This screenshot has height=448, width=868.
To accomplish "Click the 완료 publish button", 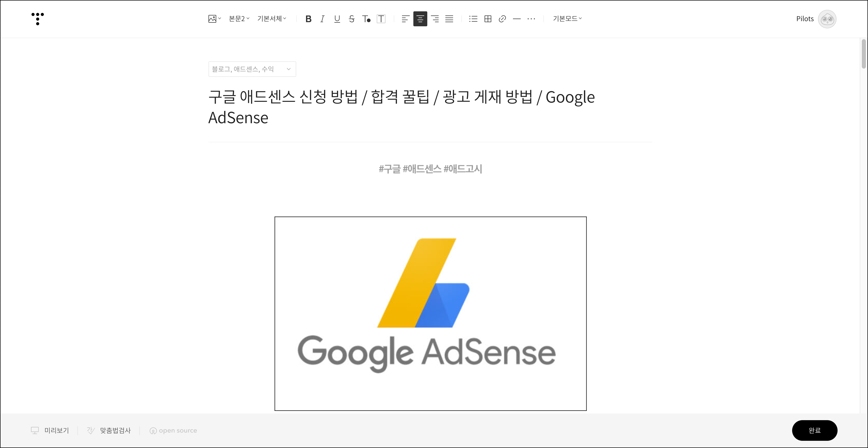I will pos(814,430).
